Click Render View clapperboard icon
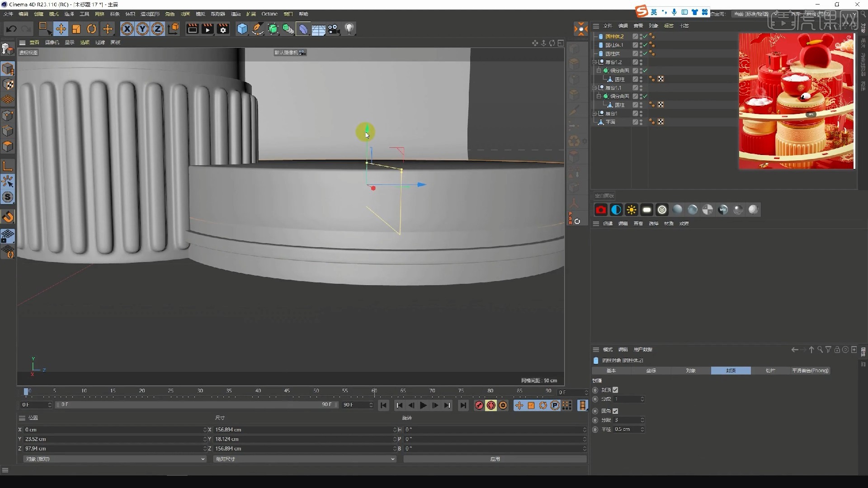Viewport: 868px width, 488px height. [x=192, y=29]
